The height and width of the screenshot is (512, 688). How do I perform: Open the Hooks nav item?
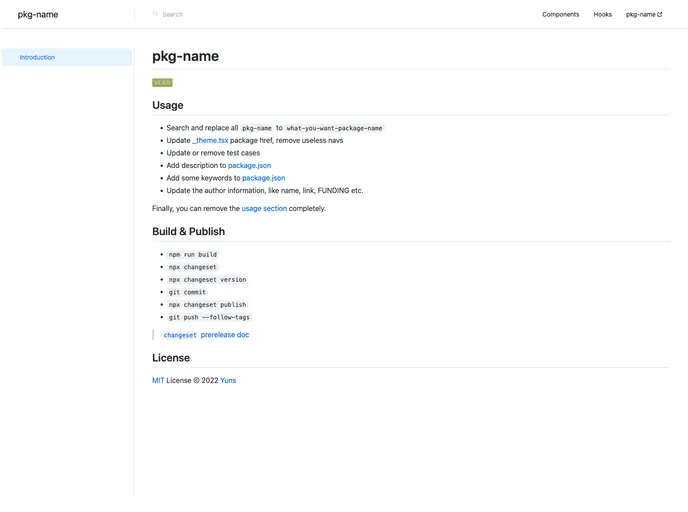(602, 14)
